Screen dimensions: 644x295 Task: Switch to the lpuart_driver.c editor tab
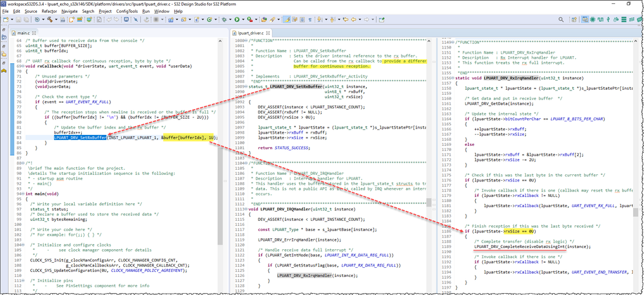tap(251, 32)
